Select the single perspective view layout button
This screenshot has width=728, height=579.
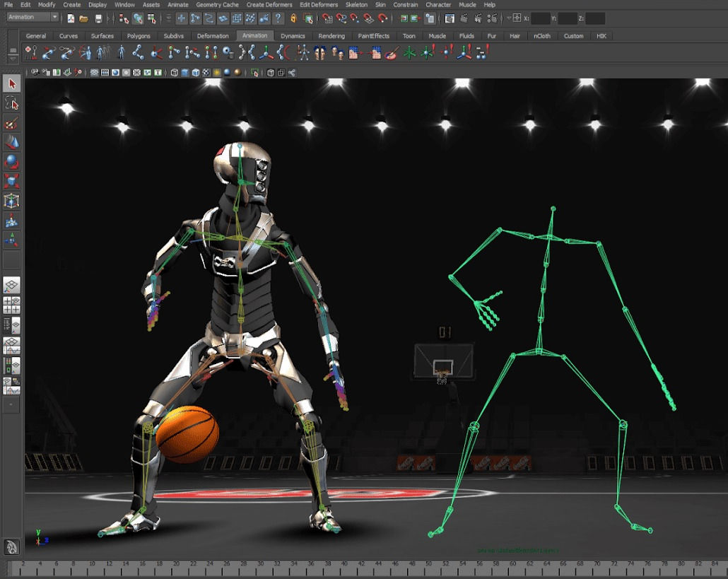11,286
